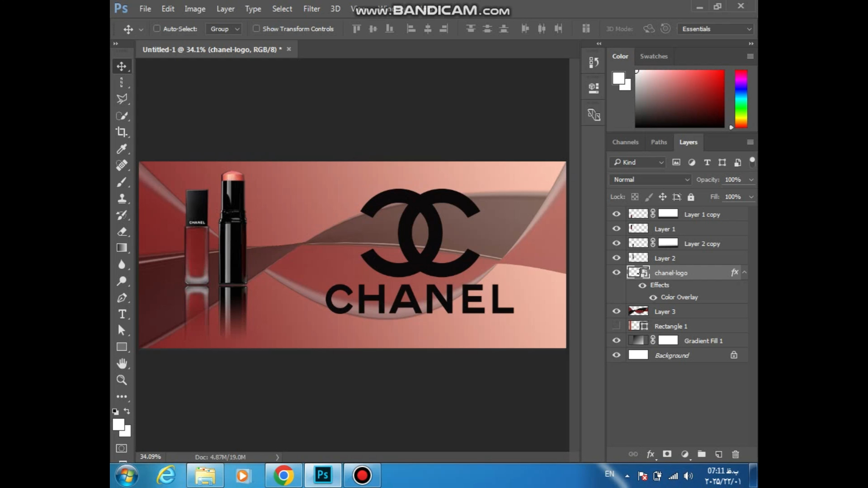Switch to the Channels tab
The image size is (868, 488).
tap(625, 142)
